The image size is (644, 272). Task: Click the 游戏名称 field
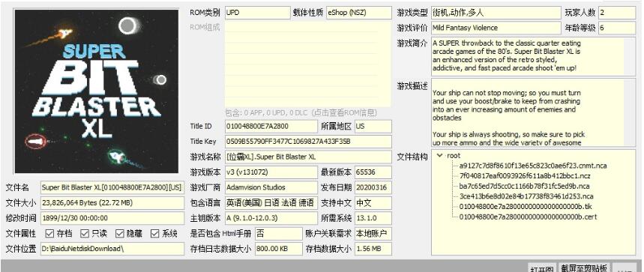[x=308, y=157]
